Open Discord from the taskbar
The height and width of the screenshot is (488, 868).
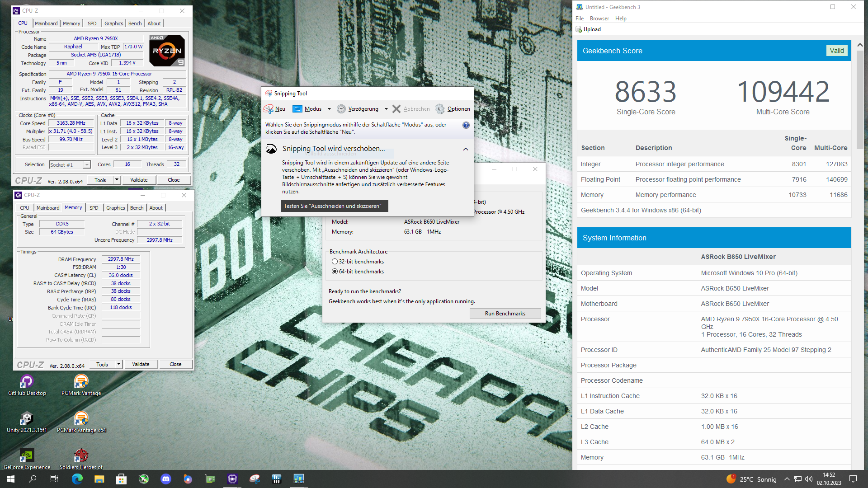pos(166,479)
